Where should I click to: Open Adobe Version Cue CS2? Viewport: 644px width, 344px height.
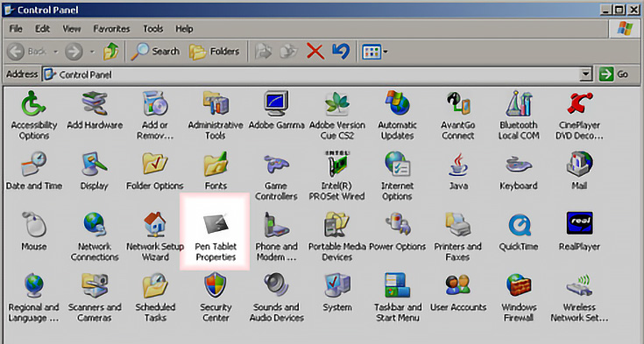[336, 116]
